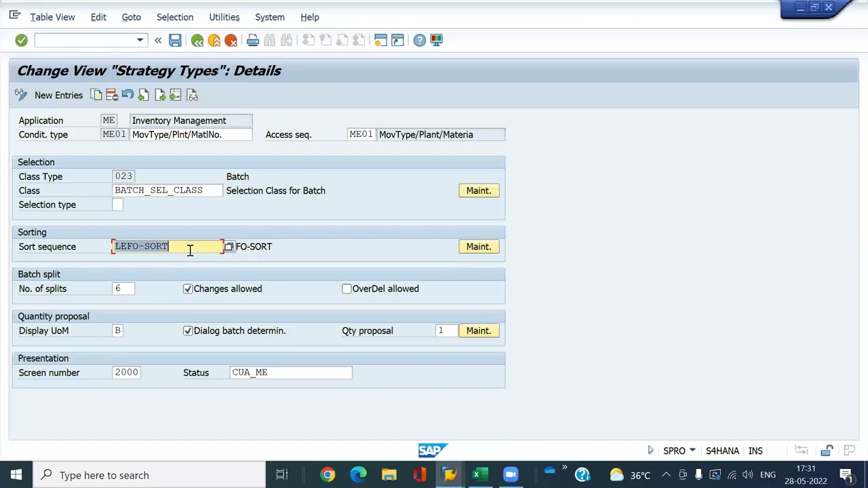Open the Selection menu

(x=175, y=17)
